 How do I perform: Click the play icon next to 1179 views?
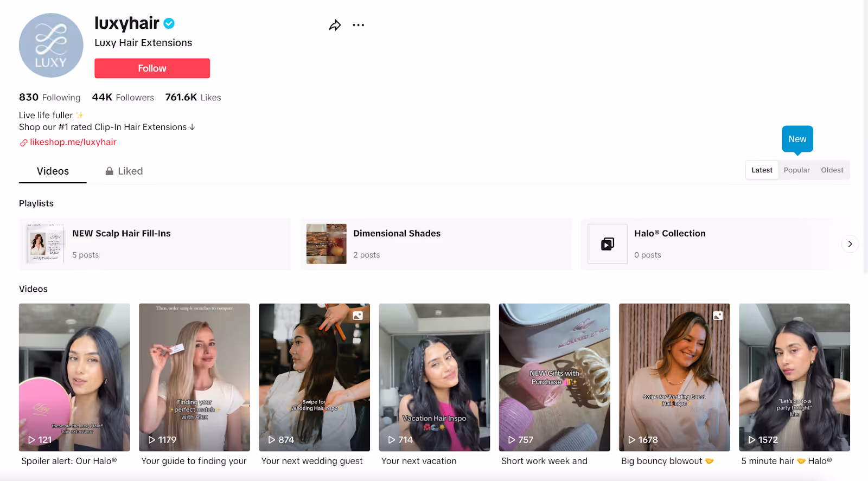pos(152,440)
